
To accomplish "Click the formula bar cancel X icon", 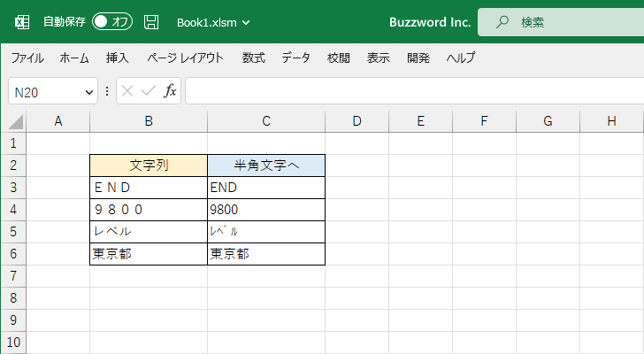I will 127,91.
